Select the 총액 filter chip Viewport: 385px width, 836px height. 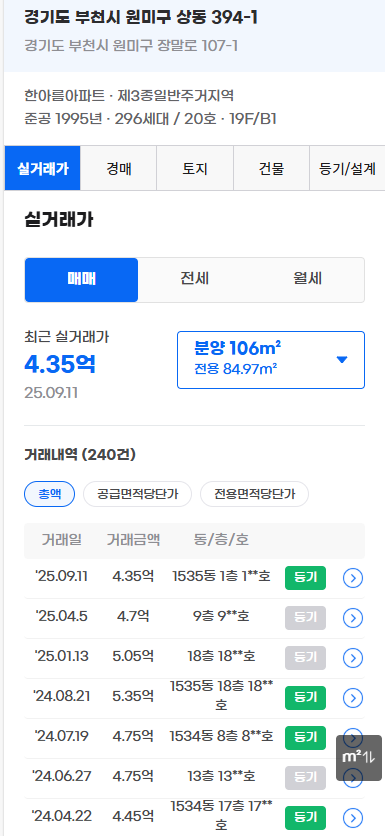[50, 494]
